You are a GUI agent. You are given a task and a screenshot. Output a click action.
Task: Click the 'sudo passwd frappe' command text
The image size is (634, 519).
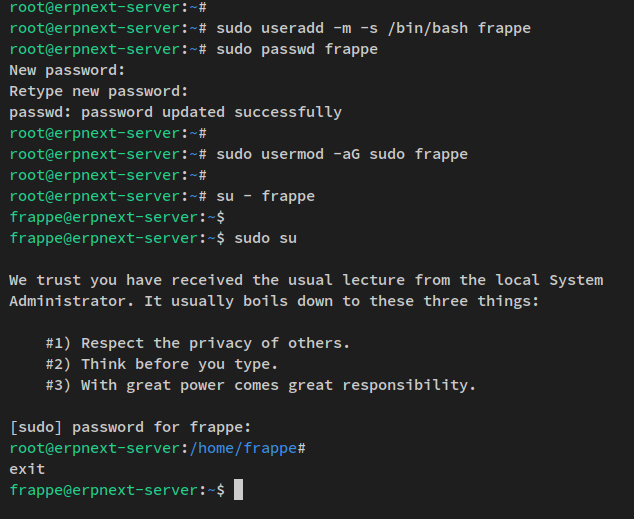pos(296,49)
